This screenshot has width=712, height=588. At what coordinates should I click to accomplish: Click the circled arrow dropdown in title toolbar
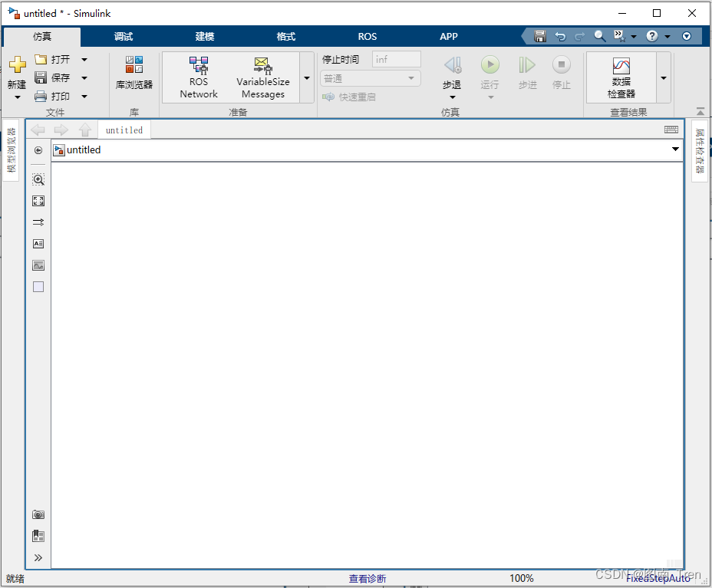click(x=687, y=36)
